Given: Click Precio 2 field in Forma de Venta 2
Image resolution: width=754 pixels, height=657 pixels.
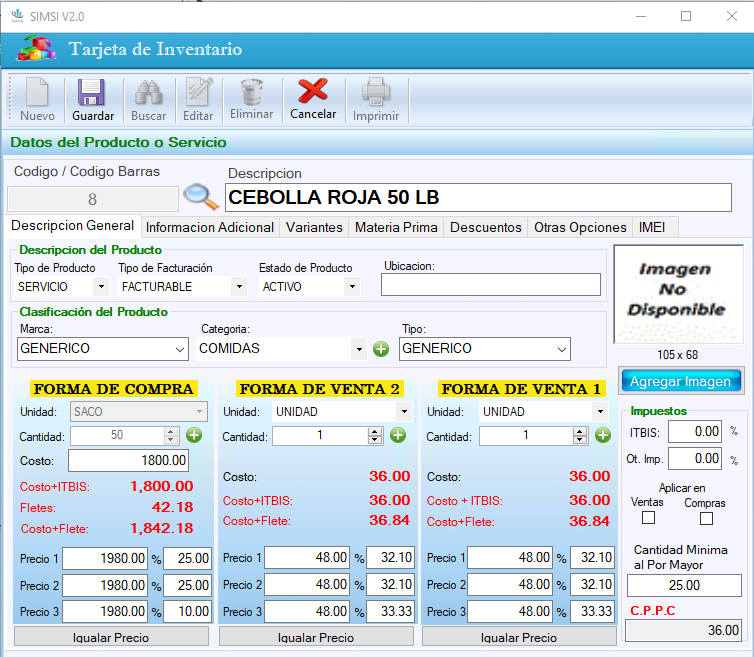Looking at the screenshot, I should (x=307, y=585).
